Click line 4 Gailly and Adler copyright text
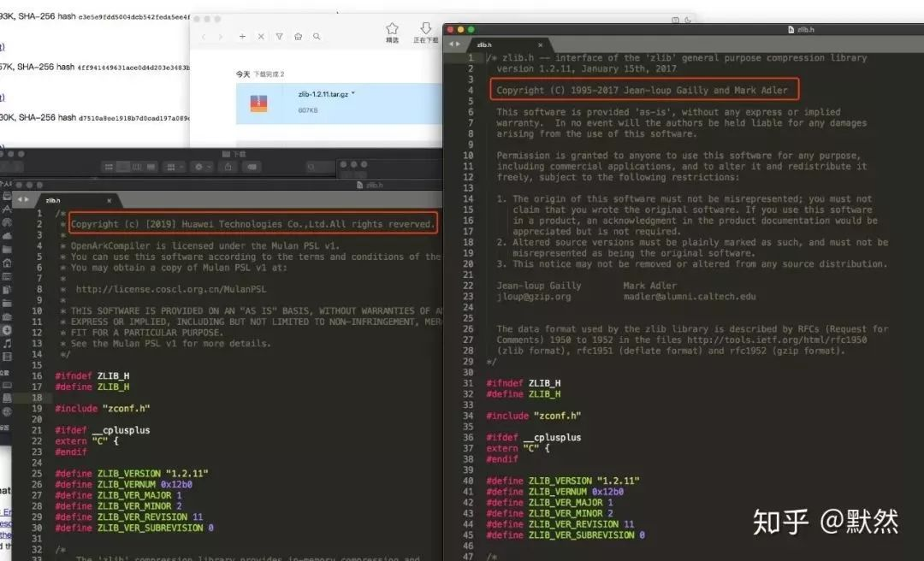 point(642,90)
